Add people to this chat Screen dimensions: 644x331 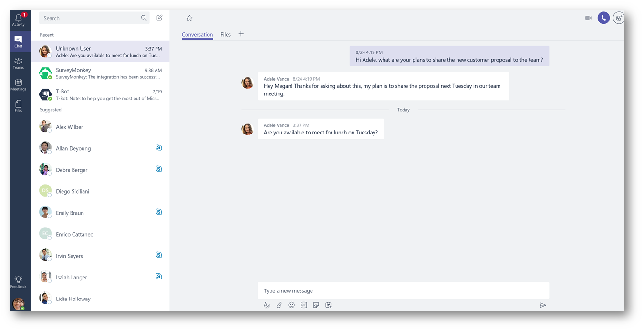pos(619,18)
